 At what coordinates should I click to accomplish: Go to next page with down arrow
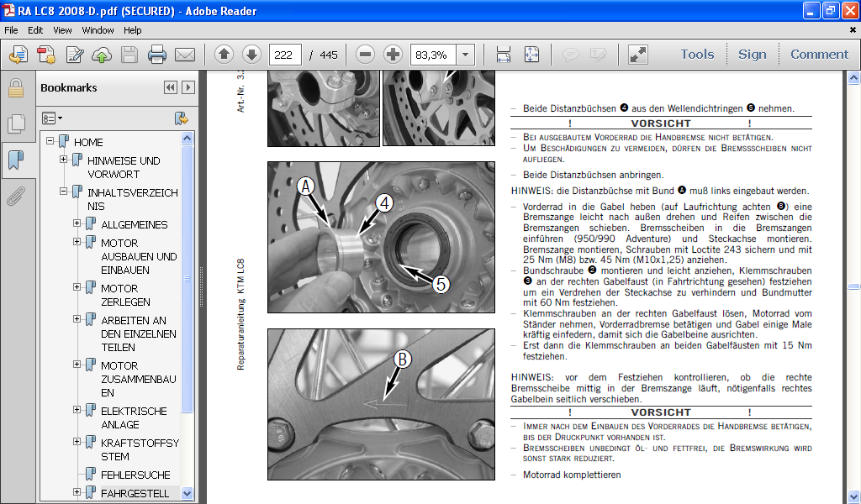[251, 55]
